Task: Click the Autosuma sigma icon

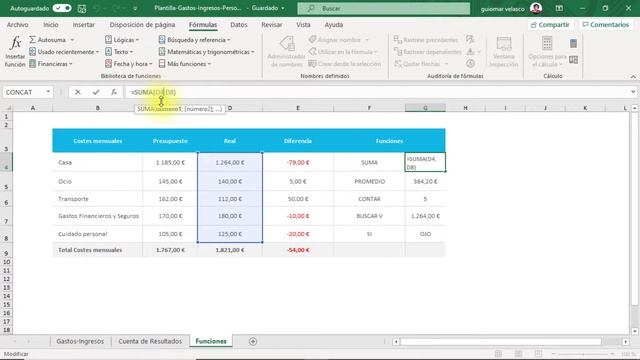Action: point(33,40)
